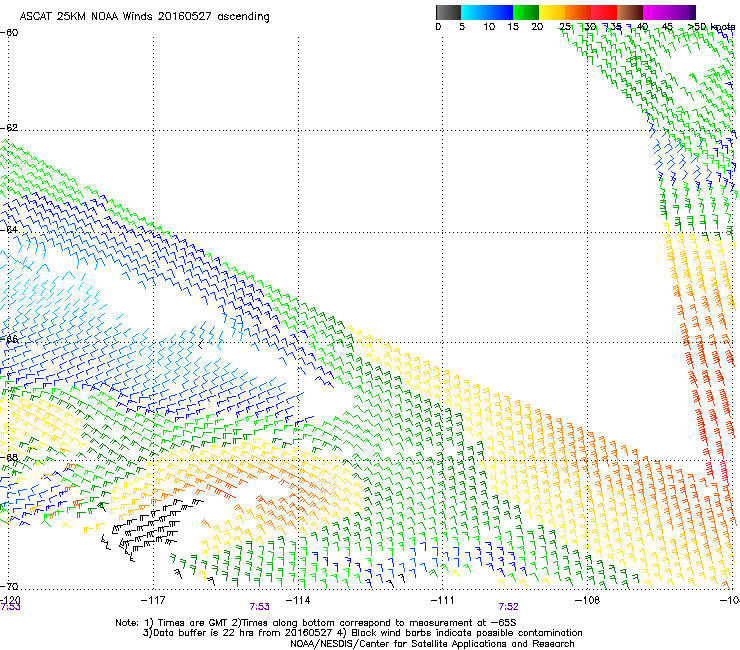Click the "20" knots scale label
The height and width of the screenshot is (650, 740).
[x=537, y=27]
